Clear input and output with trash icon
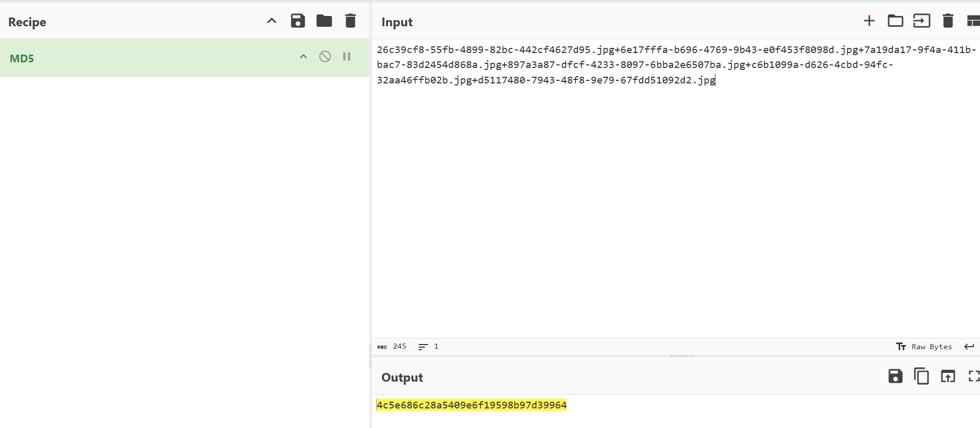Screen dimensions: 980x428 [x=948, y=21]
